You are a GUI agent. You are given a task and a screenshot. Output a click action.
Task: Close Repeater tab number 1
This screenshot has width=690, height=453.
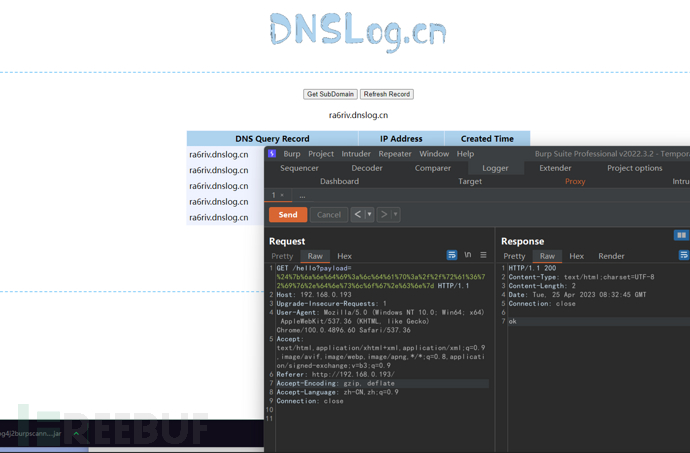click(282, 195)
